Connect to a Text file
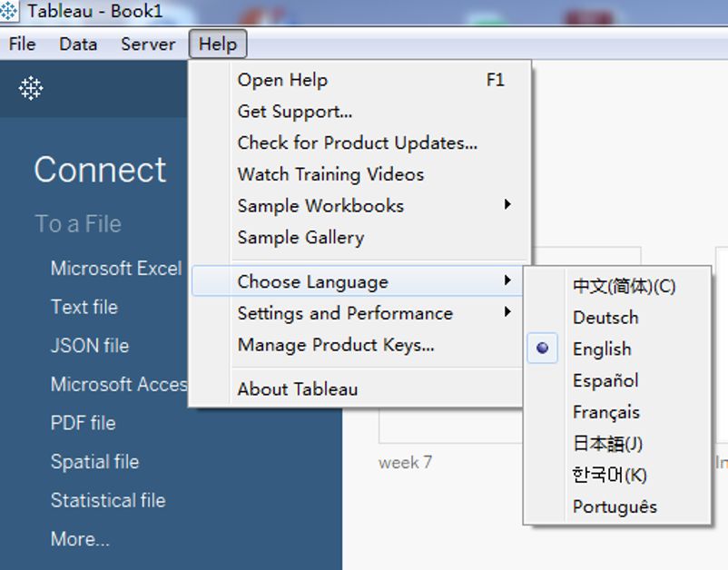The image size is (728, 570). tap(84, 308)
